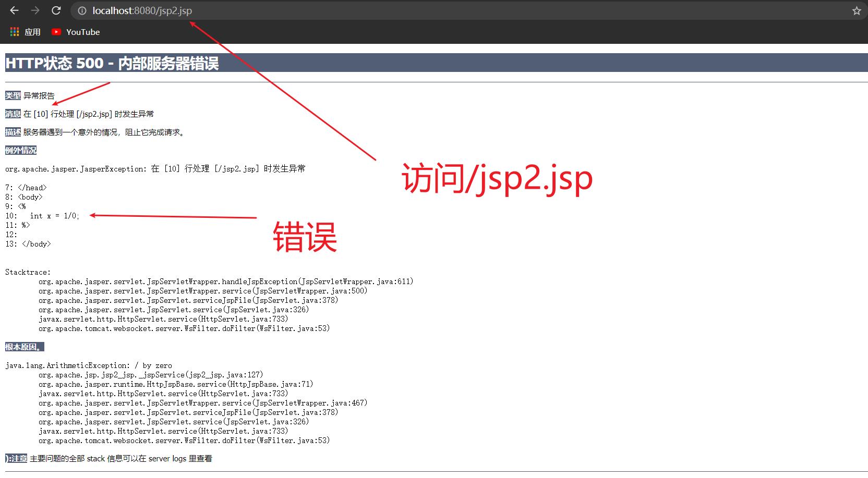This screenshot has height=478, width=868.
Task: Click the HTTP状态 500 - 内部服务器错误 heading
Action: (x=112, y=63)
